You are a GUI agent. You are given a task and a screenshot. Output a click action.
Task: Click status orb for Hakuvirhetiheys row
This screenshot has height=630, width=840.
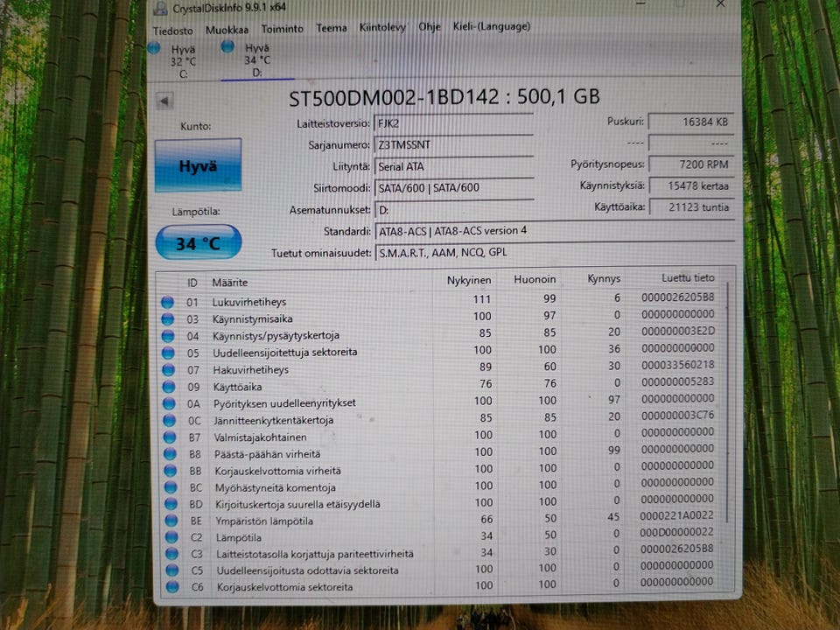(168, 369)
